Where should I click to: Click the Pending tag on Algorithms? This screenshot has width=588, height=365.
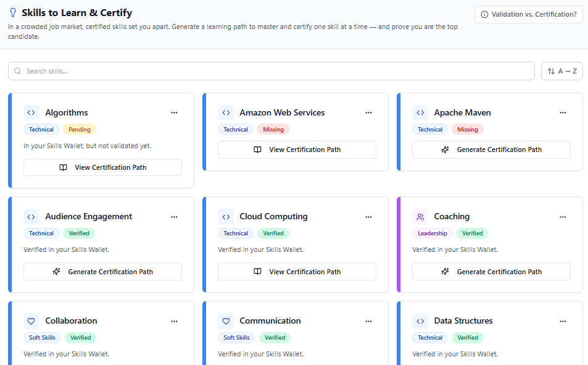tap(80, 130)
